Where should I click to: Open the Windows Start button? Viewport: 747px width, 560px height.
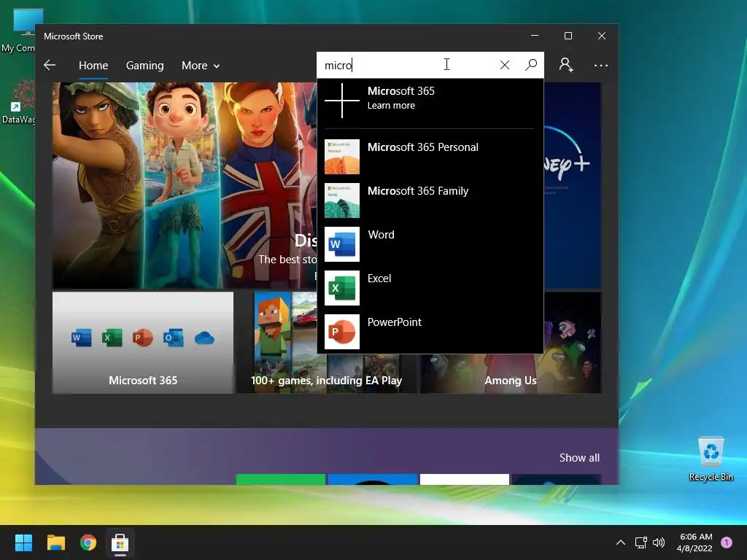23,542
